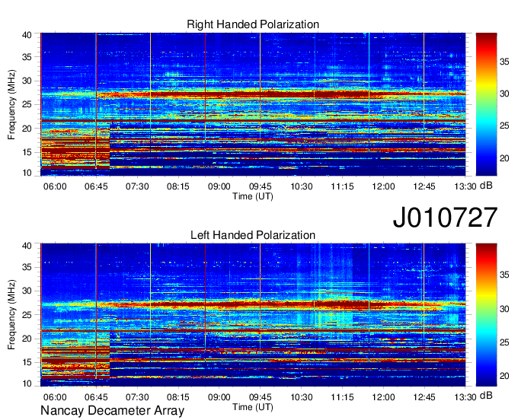Click 'Frequency (MHz)' axis label of top plot
Screen dimensions: 518x420
tap(11, 104)
